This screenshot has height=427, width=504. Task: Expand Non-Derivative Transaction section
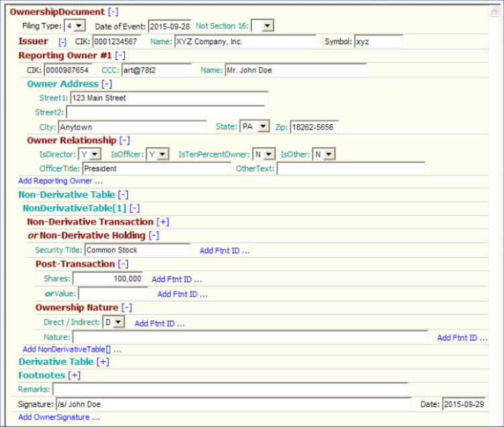tap(163, 222)
